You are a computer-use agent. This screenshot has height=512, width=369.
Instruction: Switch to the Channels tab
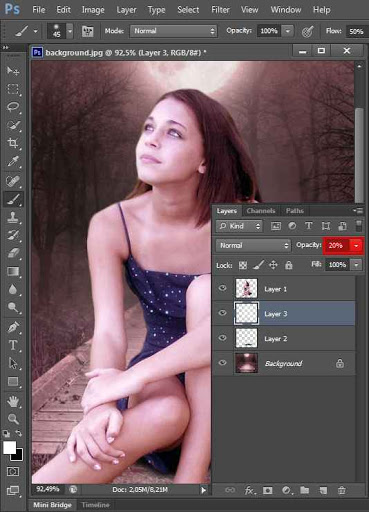pyautogui.click(x=261, y=211)
